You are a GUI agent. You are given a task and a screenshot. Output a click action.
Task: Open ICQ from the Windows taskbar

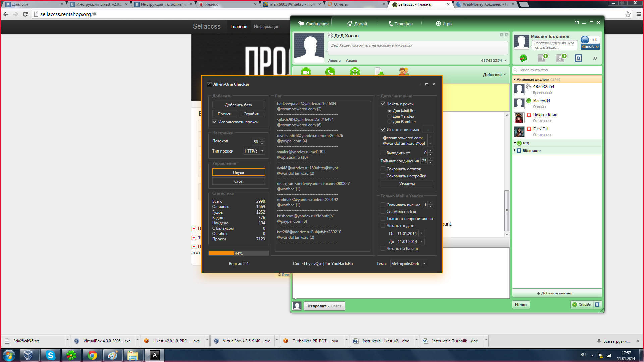pos(71,355)
